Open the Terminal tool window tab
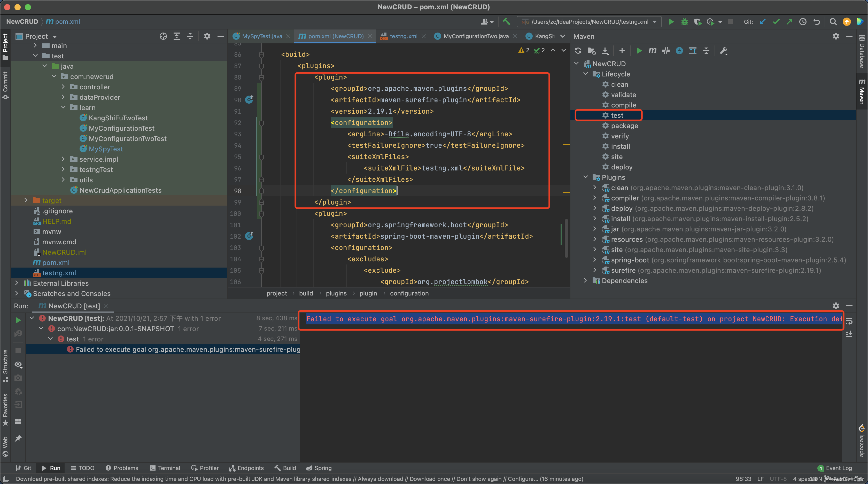Screen dimensions: 868x484 (x=165, y=468)
